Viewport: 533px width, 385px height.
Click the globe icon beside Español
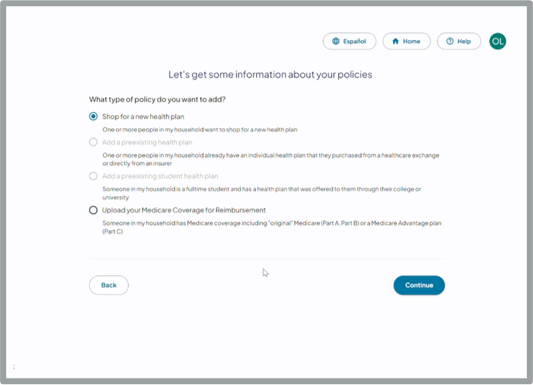[x=336, y=41]
